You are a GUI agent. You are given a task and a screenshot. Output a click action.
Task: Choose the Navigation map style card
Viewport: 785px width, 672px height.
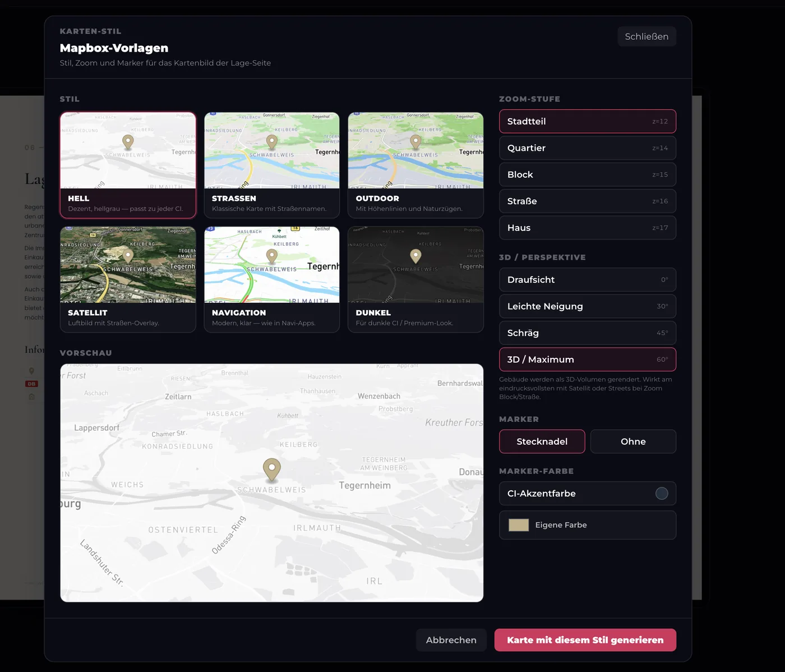point(272,279)
